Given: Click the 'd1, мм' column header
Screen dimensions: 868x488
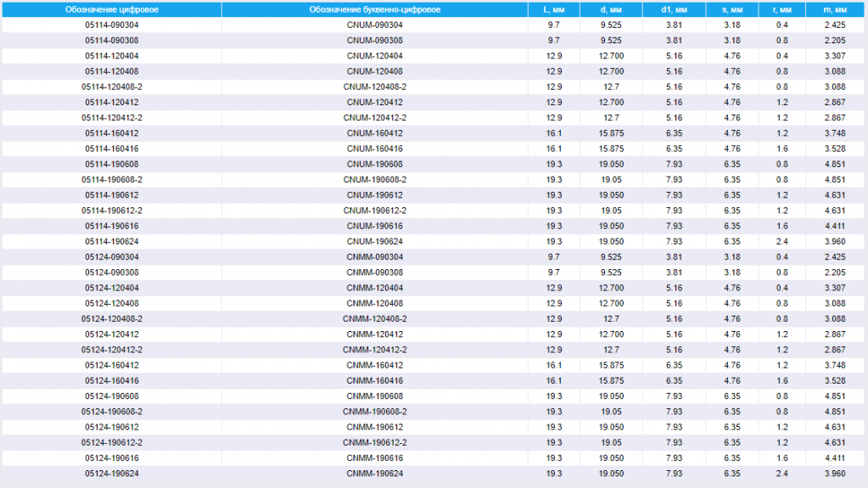Looking at the screenshot, I should coord(674,9).
